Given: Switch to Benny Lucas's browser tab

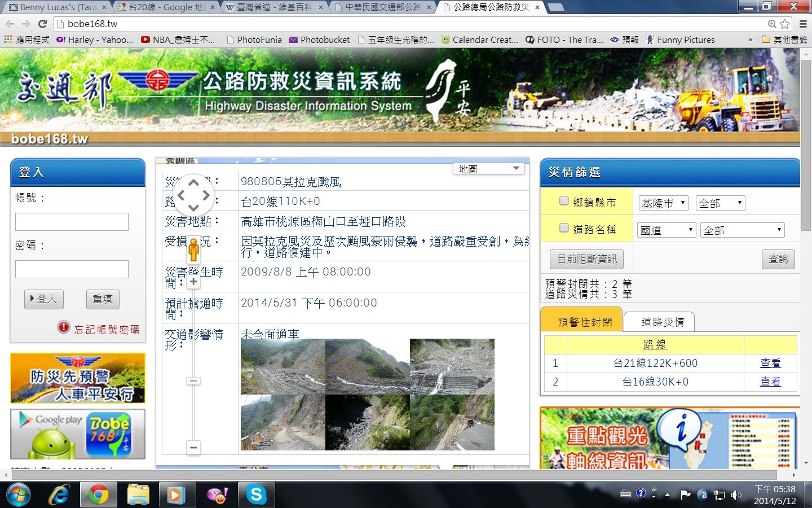Looking at the screenshot, I should coord(56,7).
